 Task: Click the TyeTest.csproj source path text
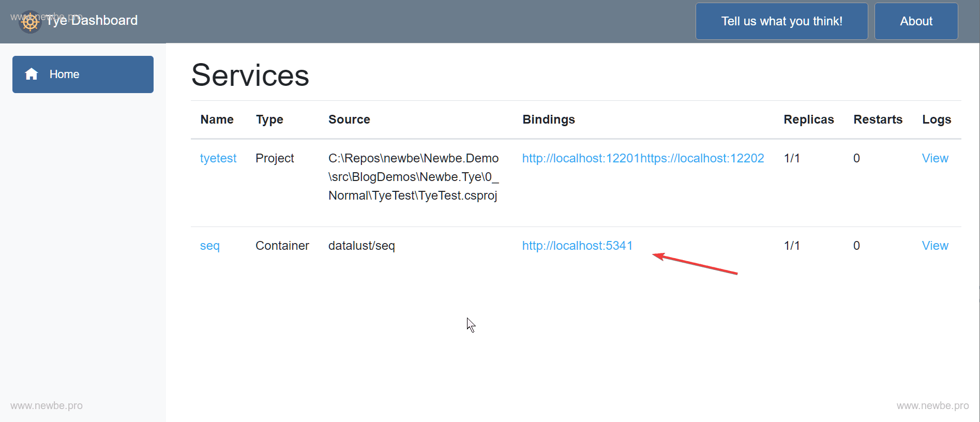click(413, 177)
